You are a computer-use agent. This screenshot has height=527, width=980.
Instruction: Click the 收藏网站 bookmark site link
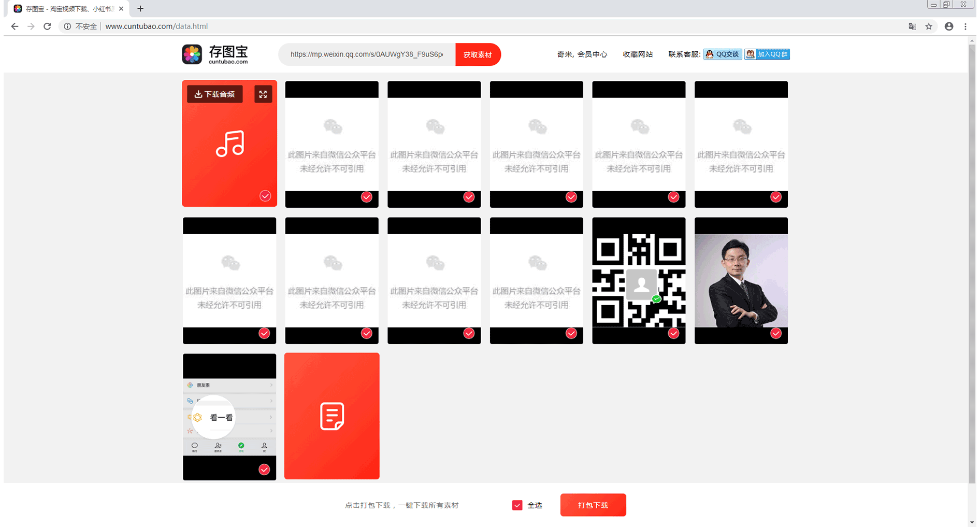(638, 54)
